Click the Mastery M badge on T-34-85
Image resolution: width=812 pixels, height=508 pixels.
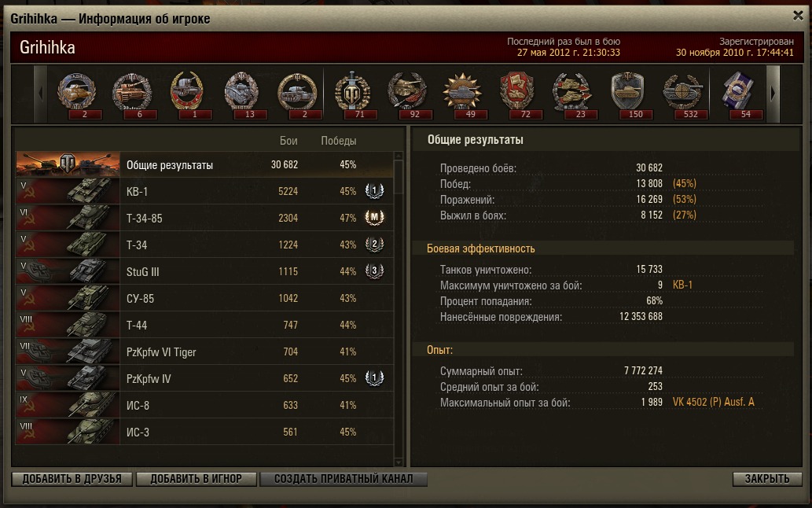[374, 218]
